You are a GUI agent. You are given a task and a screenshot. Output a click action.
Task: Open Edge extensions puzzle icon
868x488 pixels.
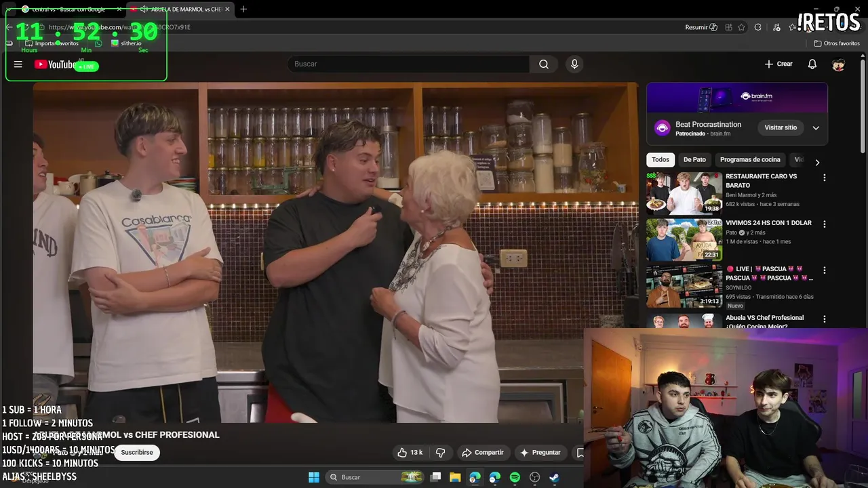(x=758, y=27)
